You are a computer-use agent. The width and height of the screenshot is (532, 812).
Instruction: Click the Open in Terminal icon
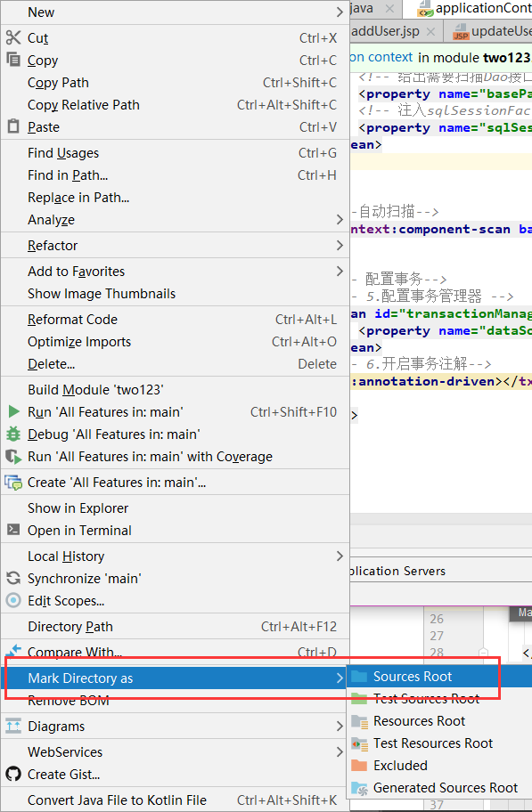[x=13, y=530]
